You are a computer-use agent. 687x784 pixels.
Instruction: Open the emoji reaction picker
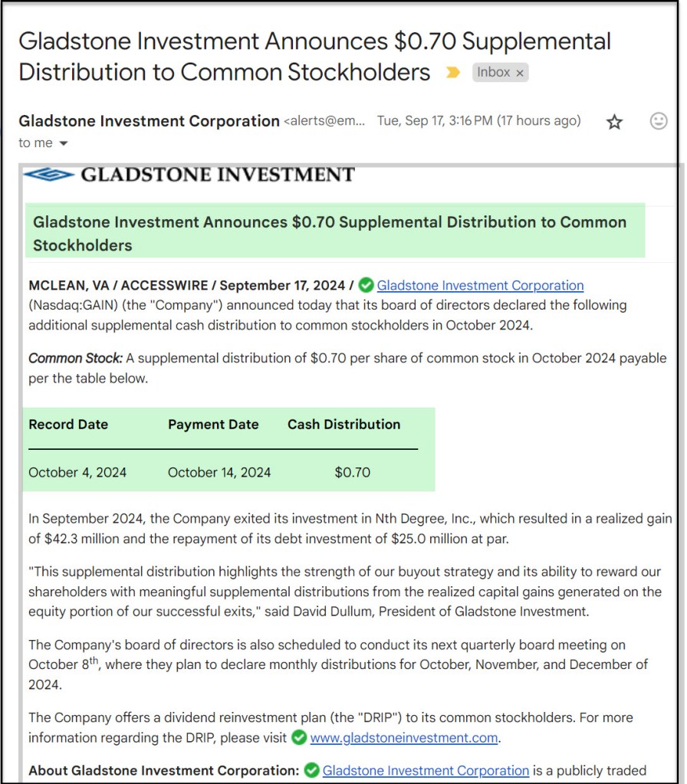point(658,121)
